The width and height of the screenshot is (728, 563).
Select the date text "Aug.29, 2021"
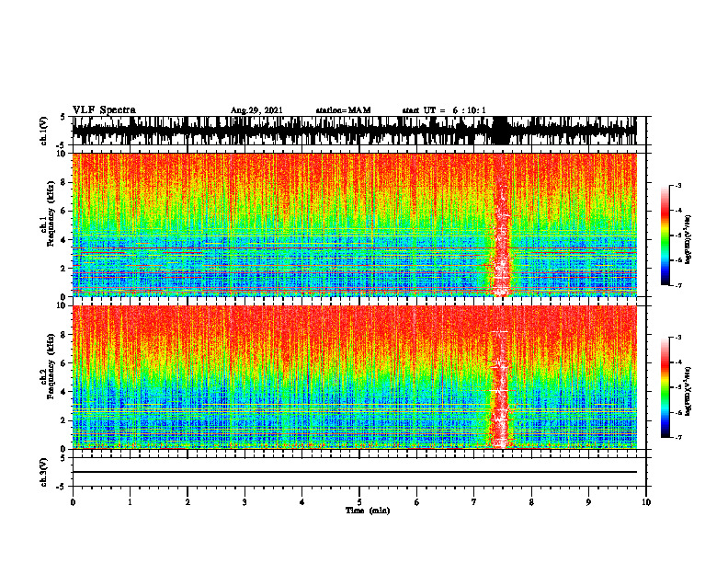tap(256, 110)
